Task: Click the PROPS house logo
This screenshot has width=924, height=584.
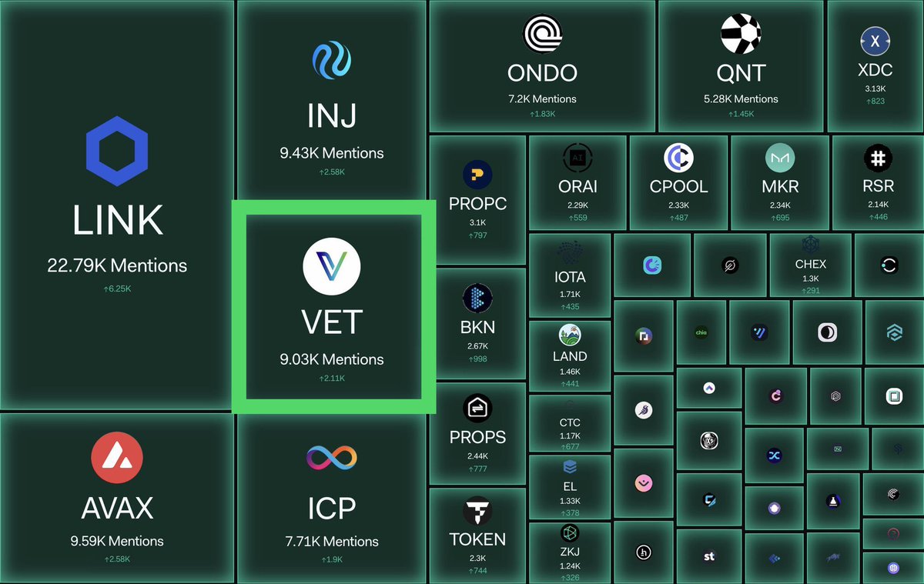Action: (x=477, y=409)
